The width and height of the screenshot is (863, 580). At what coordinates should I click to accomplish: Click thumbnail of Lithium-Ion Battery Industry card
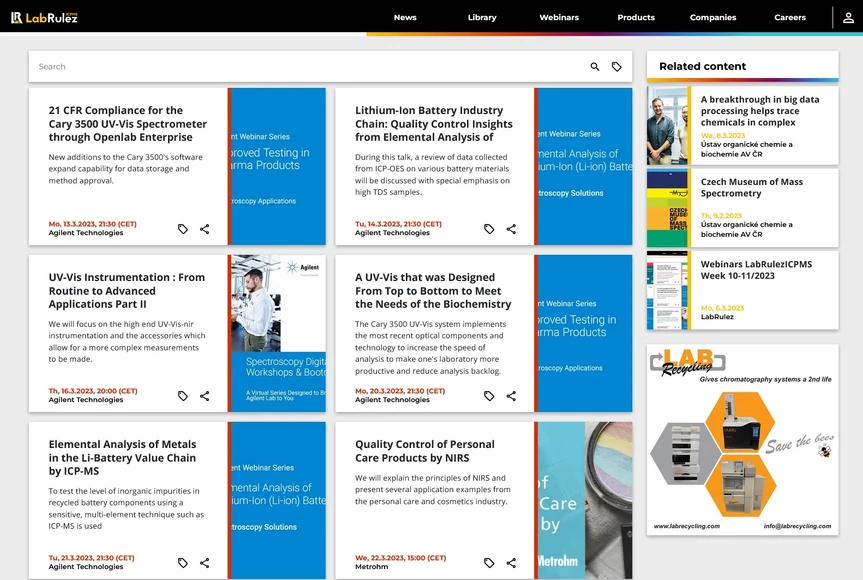tap(583, 166)
